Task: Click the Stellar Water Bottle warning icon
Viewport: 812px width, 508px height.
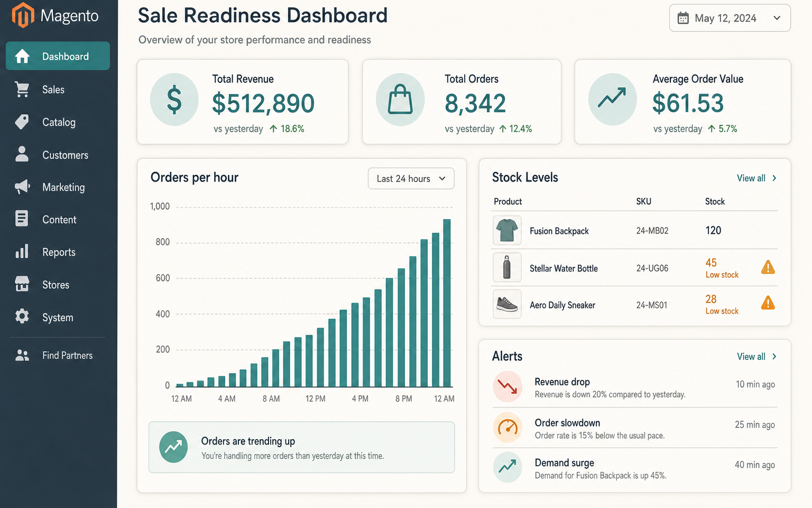Action: (x=768, y=267)
